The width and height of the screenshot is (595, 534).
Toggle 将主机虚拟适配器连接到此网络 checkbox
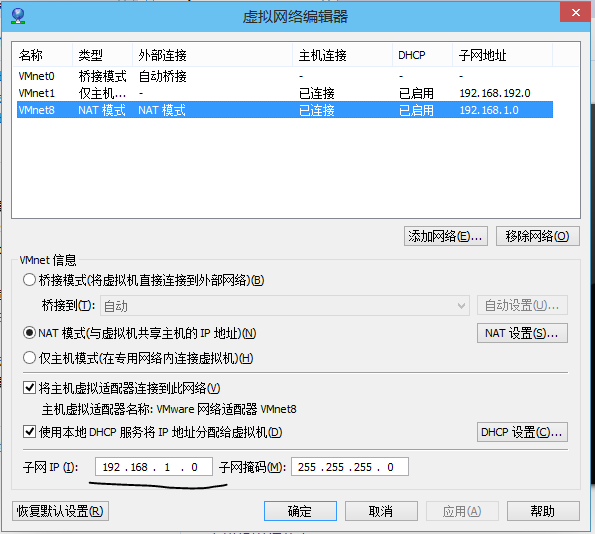[29, 388]
